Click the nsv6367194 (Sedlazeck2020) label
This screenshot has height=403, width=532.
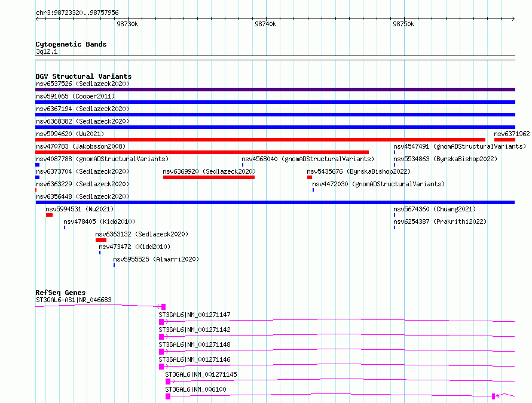coord(82,109)
